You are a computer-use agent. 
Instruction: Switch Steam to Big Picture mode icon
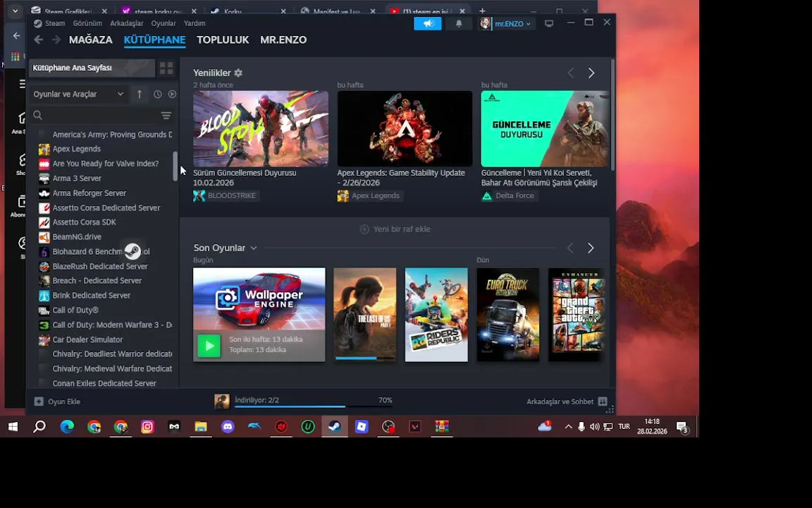click(549, 23)
